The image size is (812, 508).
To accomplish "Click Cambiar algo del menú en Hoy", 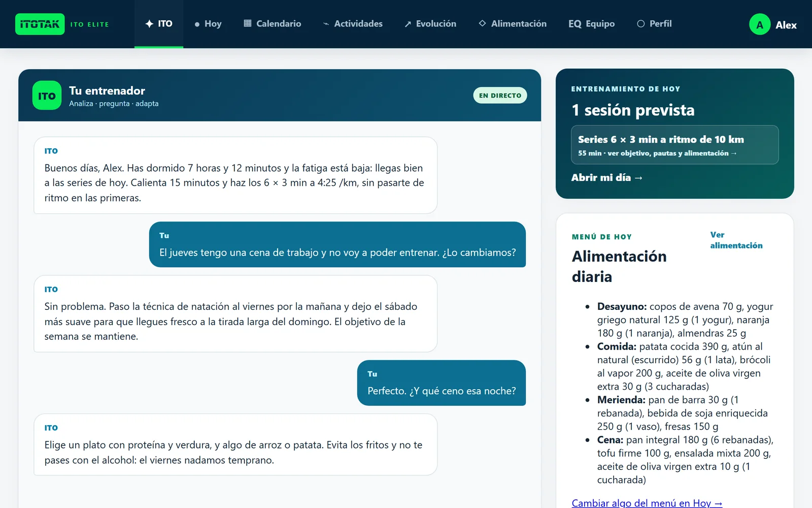I will pyautogui.click(x=647, y=503).
